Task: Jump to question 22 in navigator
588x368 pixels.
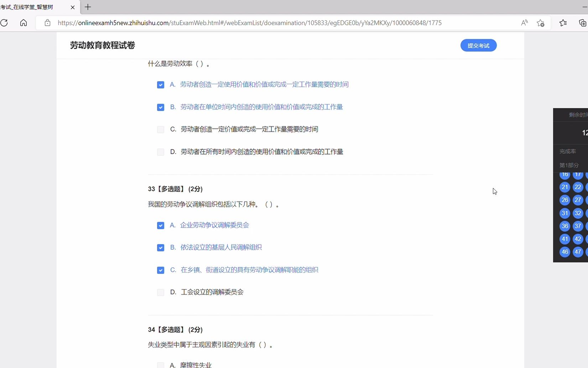Action: [578, 187]
